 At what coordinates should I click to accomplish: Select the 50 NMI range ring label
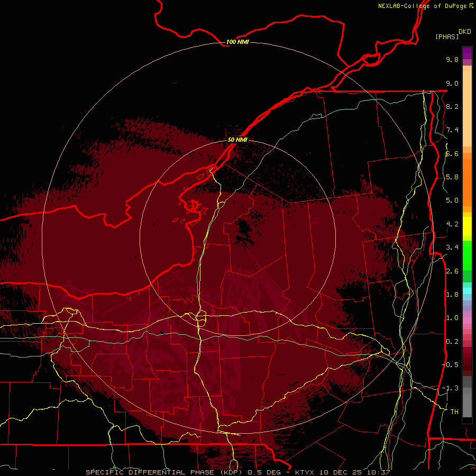(237, 140)
